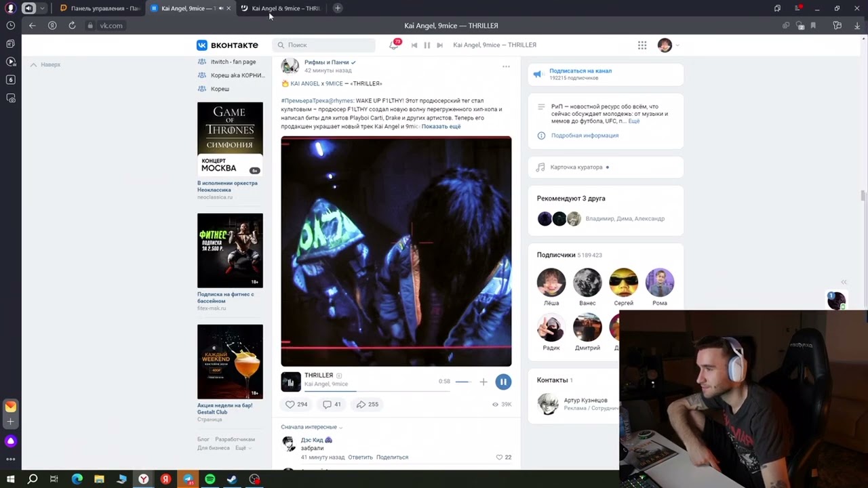Open a new browser tab
The width and height of the screenshot is (868, 488).
[338, 8]
